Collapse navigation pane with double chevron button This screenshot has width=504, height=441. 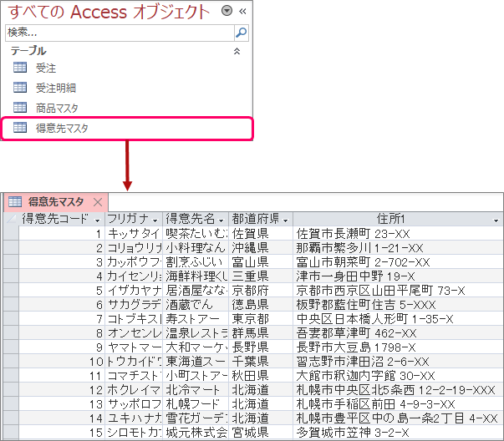[242, 11]
